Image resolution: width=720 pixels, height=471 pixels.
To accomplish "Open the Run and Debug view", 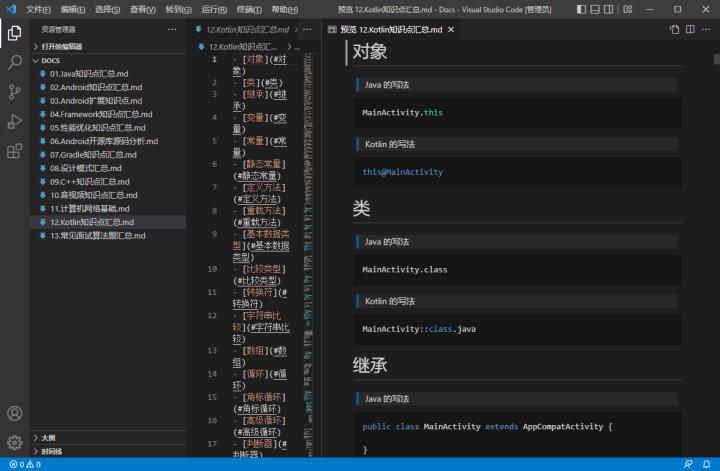I will point(15,122).
